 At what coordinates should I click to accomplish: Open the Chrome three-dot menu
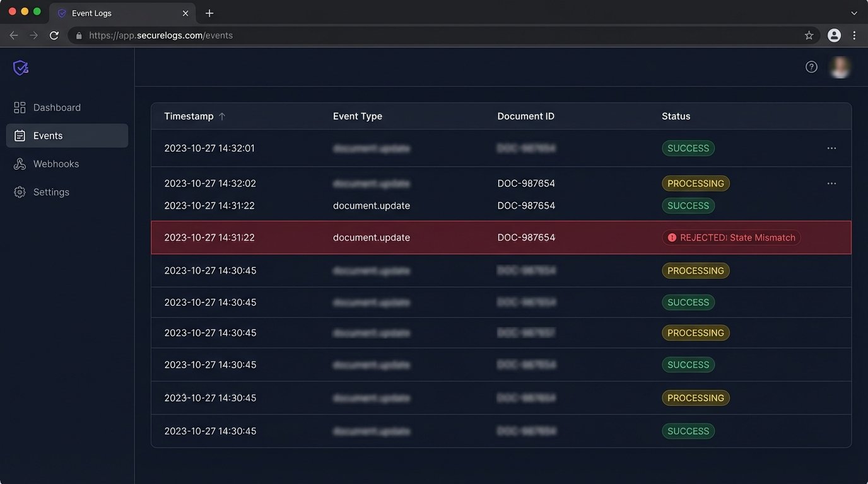[x=855, y=35]
